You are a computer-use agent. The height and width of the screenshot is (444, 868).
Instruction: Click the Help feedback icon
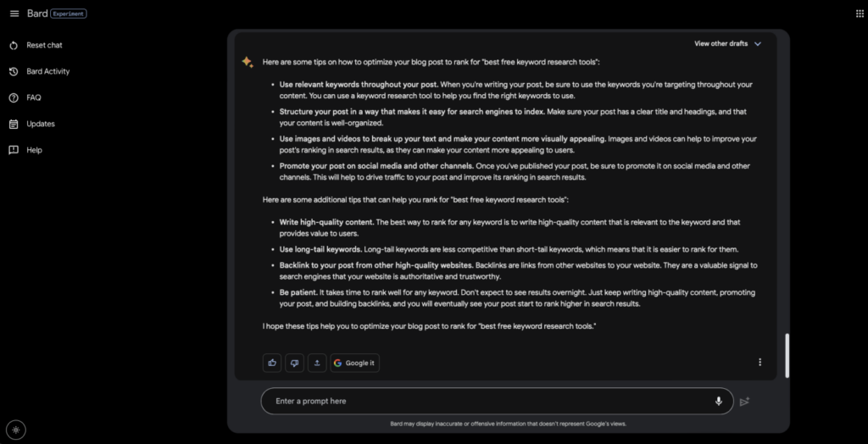point(14,150)
